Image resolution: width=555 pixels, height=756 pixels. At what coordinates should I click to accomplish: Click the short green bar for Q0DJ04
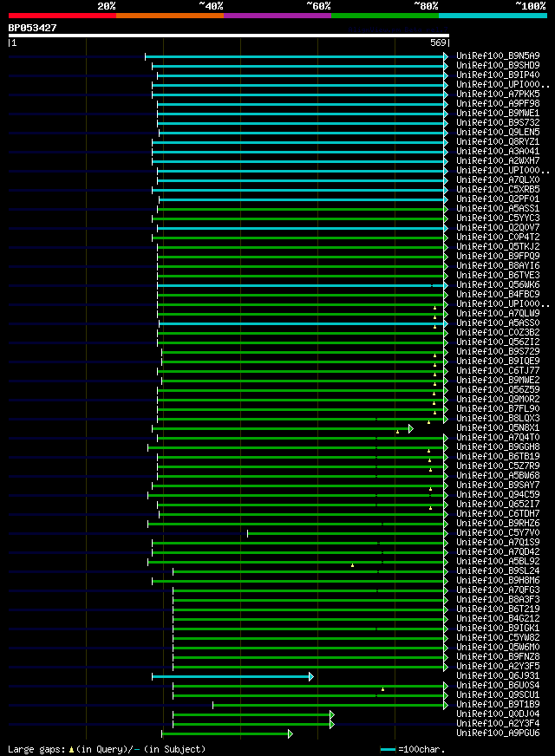[251, 715]
